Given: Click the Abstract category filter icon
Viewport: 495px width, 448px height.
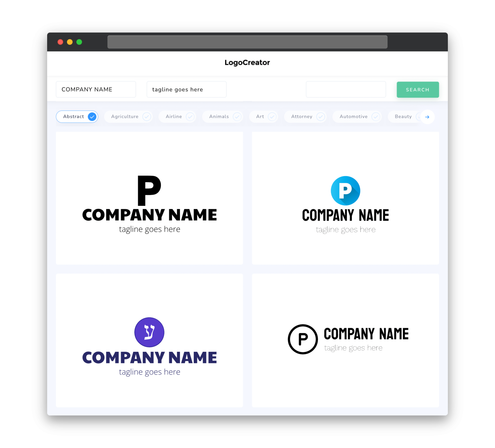Looking at the screenshot, I should [91, 117].
